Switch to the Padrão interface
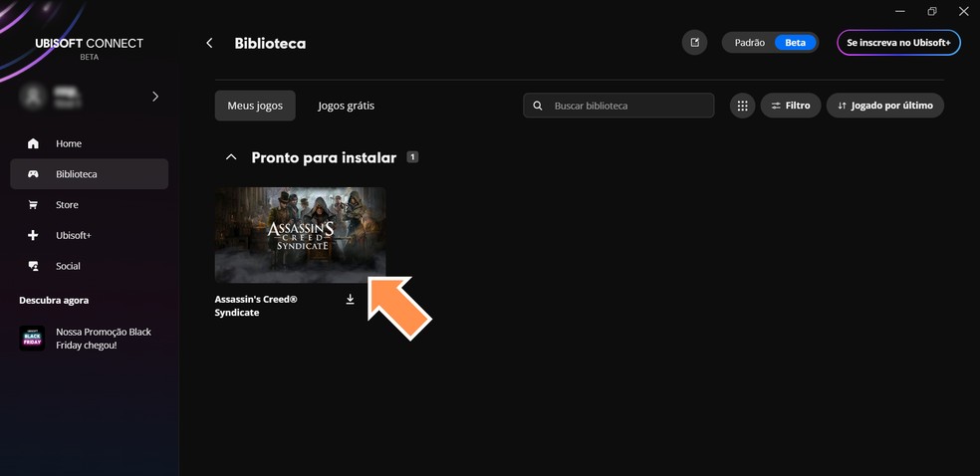The width and height of the screenshot is (980, 476). pos(749,43)
